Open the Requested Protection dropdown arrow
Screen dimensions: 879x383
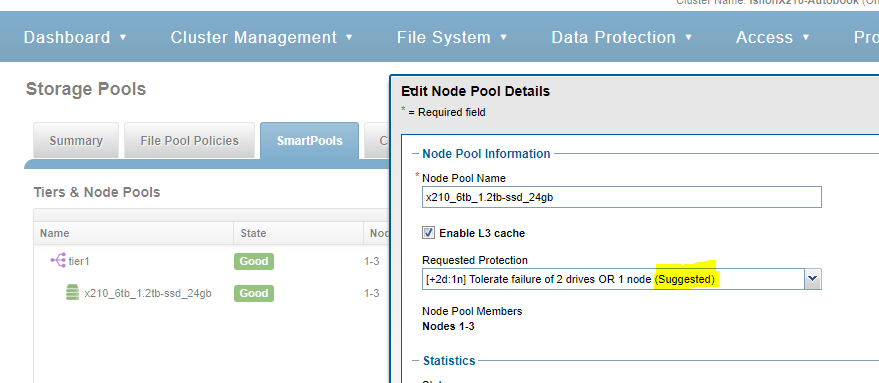coord(813,279)
